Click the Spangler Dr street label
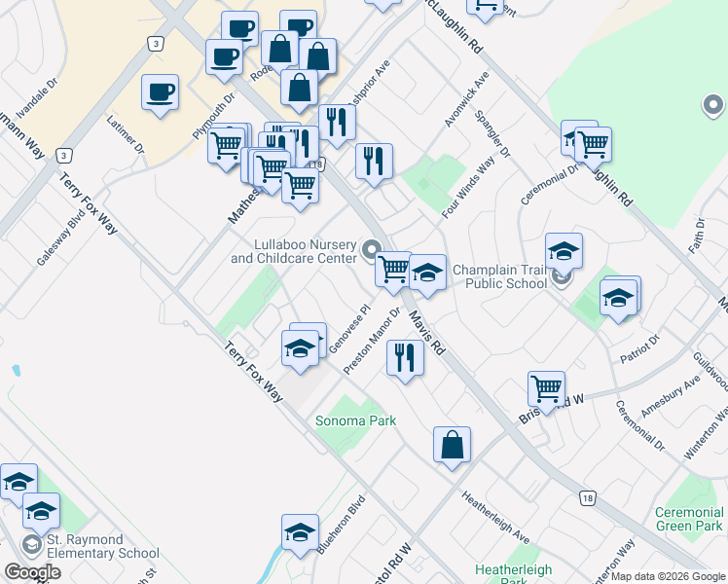Image resolution: width=728 pixels, height=584 pixels. point(492,134)
